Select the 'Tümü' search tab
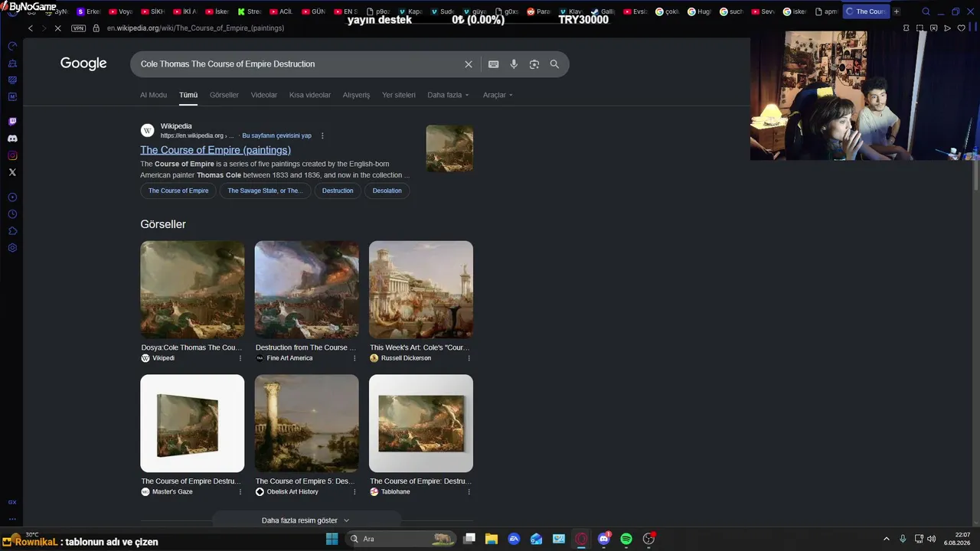Image resolution: width=980 pixels, height=551 pixels. click(x=188, y=95)
